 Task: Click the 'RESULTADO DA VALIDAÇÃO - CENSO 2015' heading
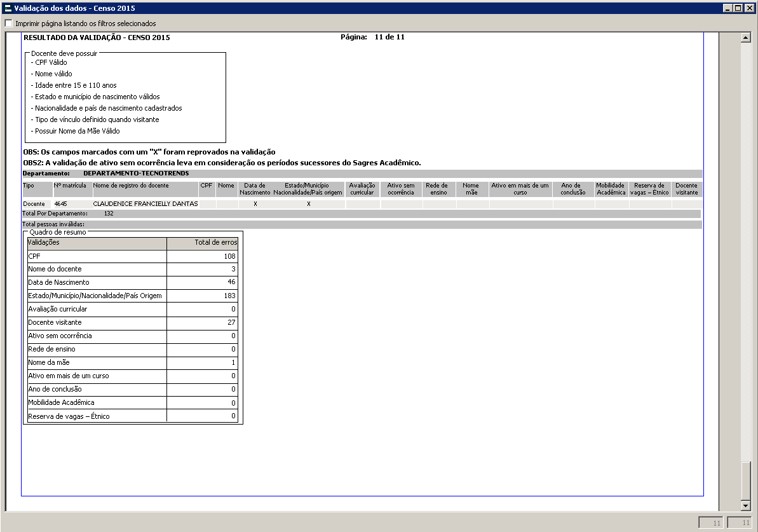tap(97, 38)
